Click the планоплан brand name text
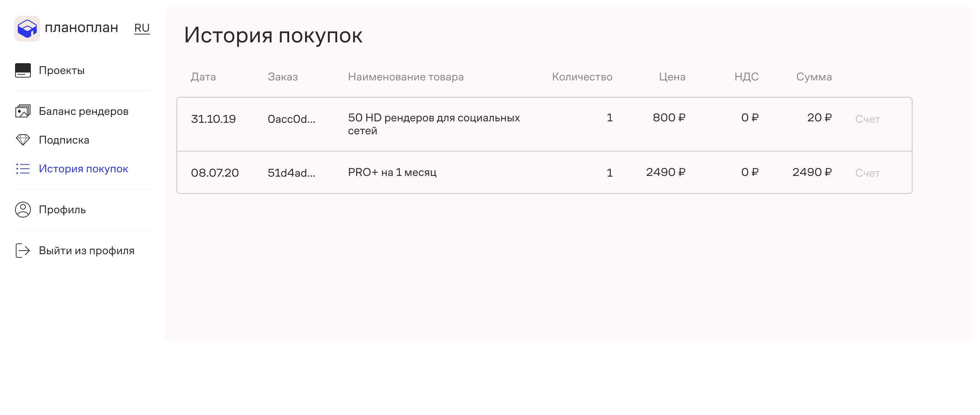This screenshot has height=415, width=980. click(x=81, y=28)
